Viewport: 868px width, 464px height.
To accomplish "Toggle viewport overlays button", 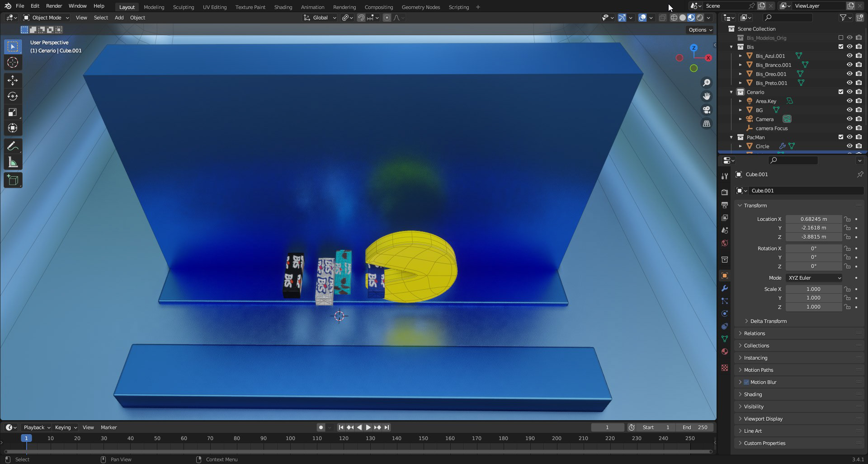I will 642,18.
